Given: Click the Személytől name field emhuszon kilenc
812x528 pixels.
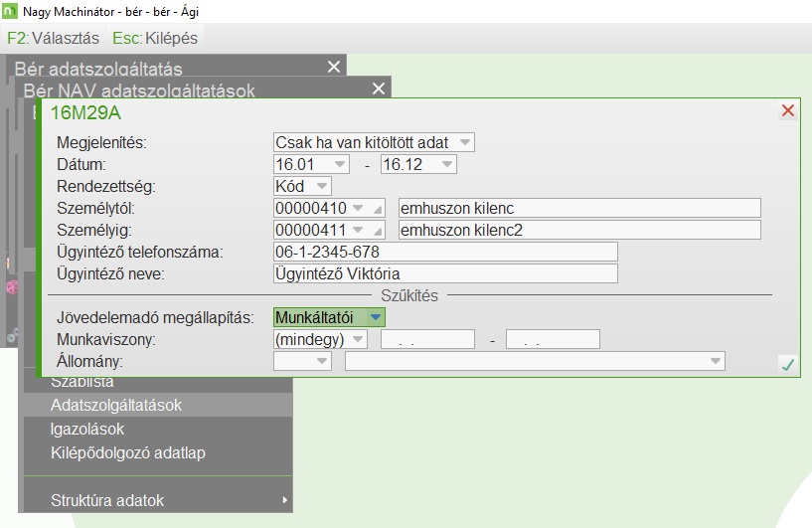Looking at the screenshot, I should click(x=579, y=208).
